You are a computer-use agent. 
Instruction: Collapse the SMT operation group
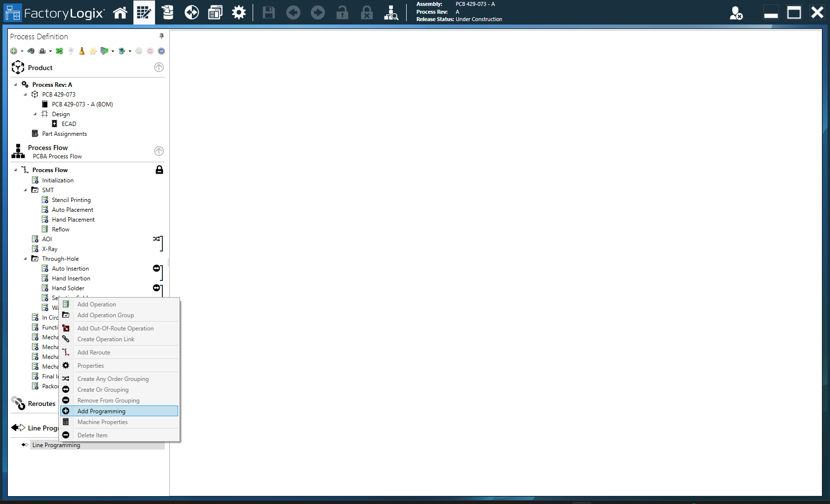pyautogui.click(x=25, y=190)
